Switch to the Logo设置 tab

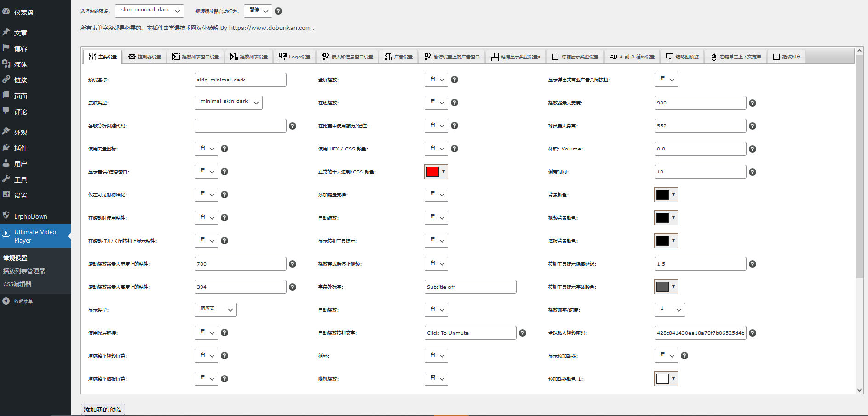point(295,57)
